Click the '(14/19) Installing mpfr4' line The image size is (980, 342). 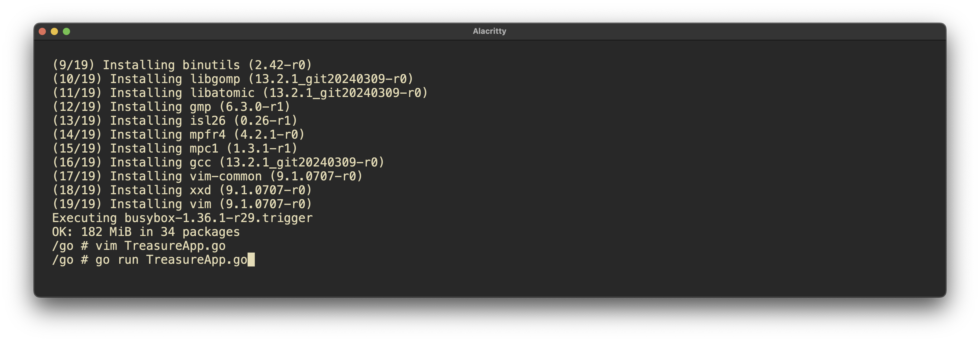(178, 134)
